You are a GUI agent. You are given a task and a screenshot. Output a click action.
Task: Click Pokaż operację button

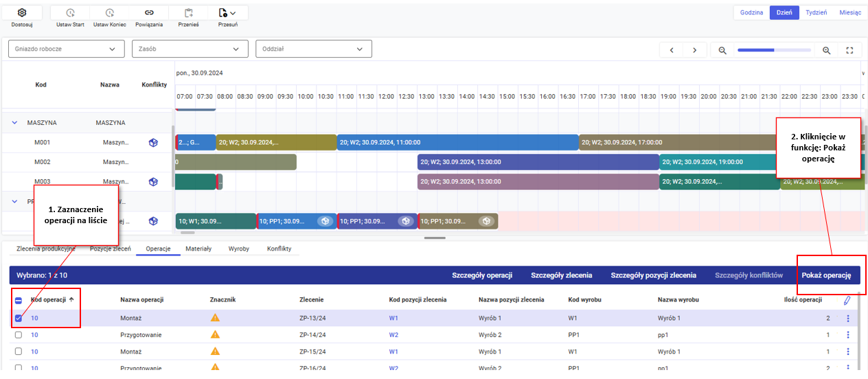coord(826,275)
